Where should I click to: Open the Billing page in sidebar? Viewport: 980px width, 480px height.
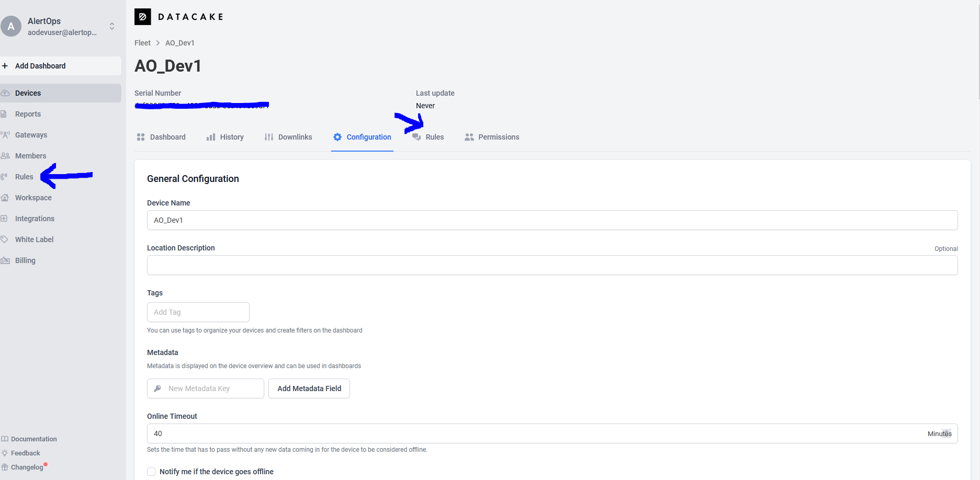pos(25,260)
